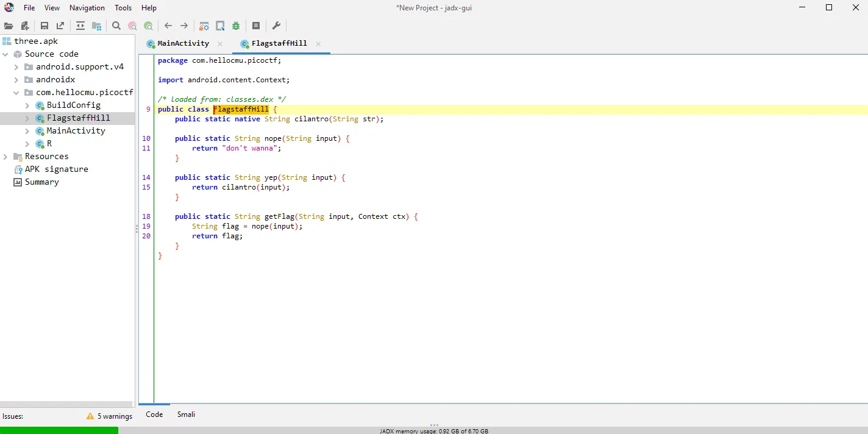The image size is (868, 434).
Task: Expand the Resources node
Action: pyautogui.click(x=5, y=157)
